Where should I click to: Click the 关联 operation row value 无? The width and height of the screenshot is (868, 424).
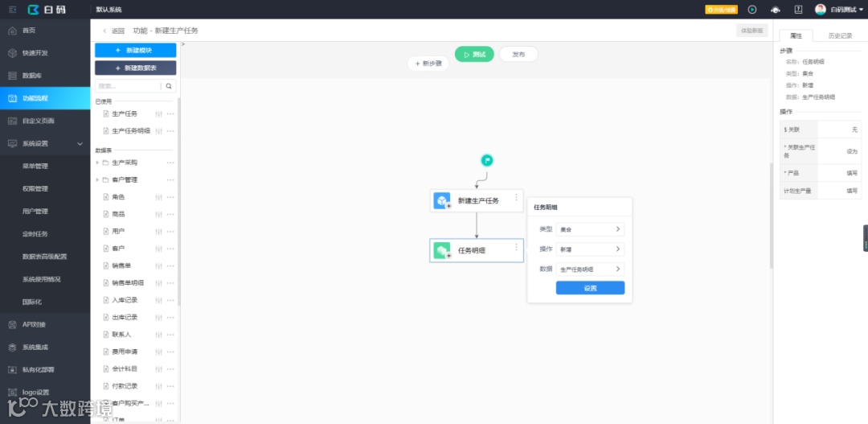click(854, 130)
